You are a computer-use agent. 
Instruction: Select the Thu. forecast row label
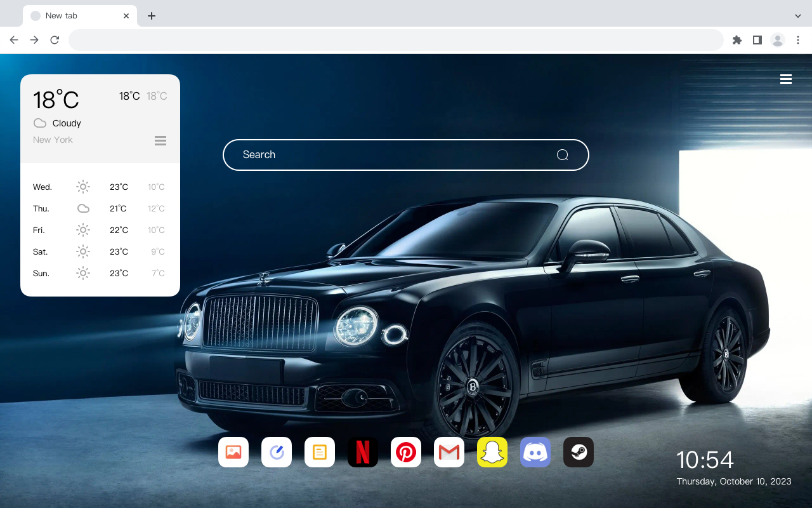click(x=41, y=209)
